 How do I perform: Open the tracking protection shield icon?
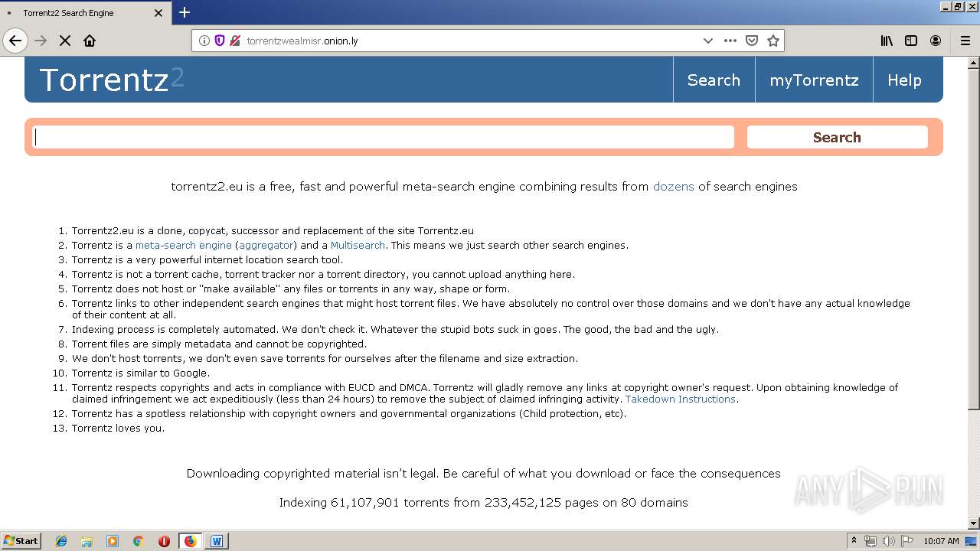coord(220,41)
